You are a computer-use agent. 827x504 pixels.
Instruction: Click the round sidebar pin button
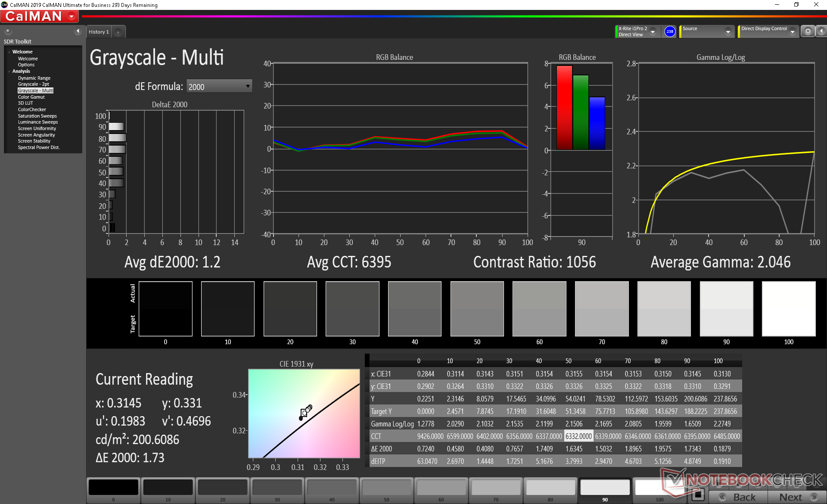[8, 31]
